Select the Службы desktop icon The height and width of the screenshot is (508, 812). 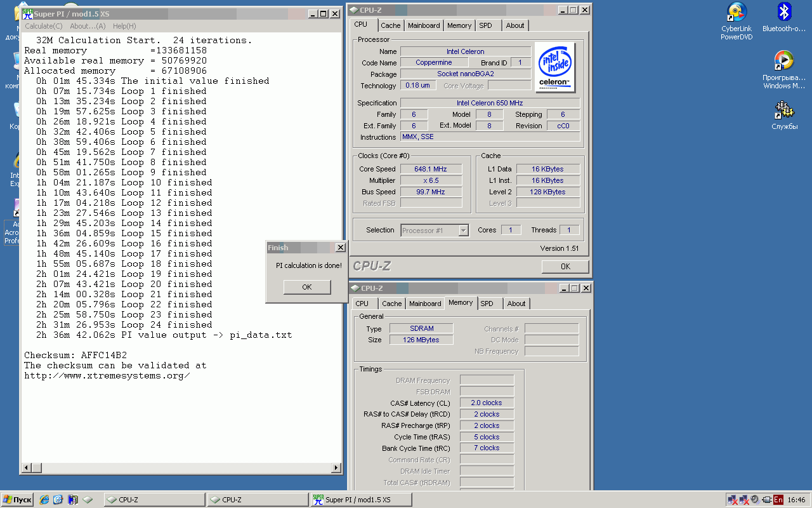[785, 115]
